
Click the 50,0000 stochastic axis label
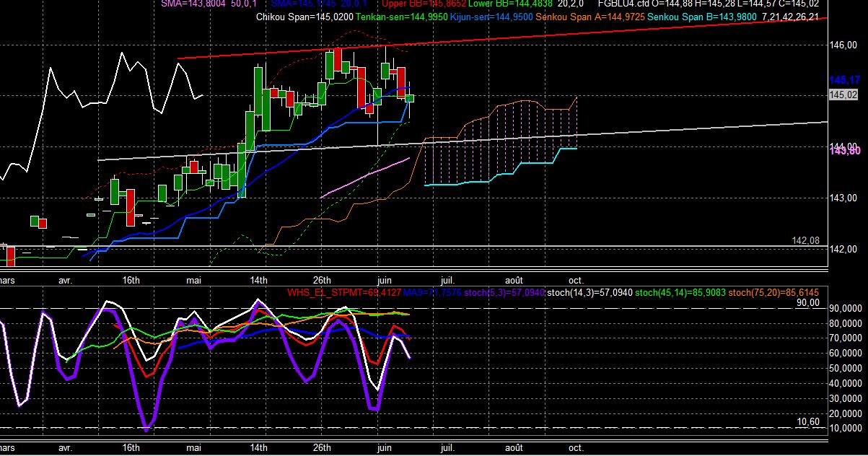844,368
